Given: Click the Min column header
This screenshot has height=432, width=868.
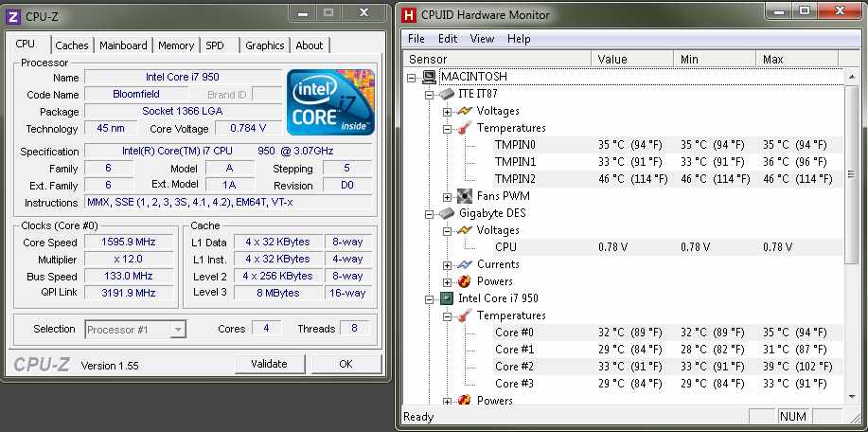Looking at the screenshot, I should pyautogui.click(x=715, y=59).
